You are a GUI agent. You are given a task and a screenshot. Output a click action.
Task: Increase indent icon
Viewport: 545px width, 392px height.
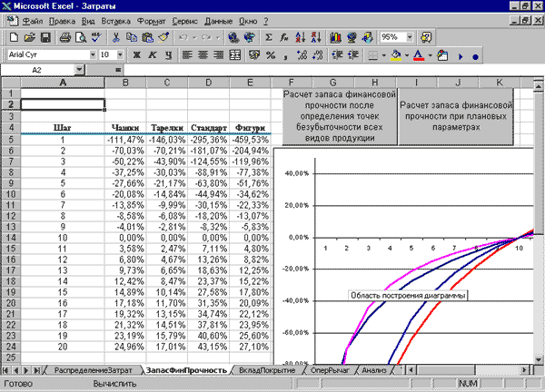click(x=352, y=55)
